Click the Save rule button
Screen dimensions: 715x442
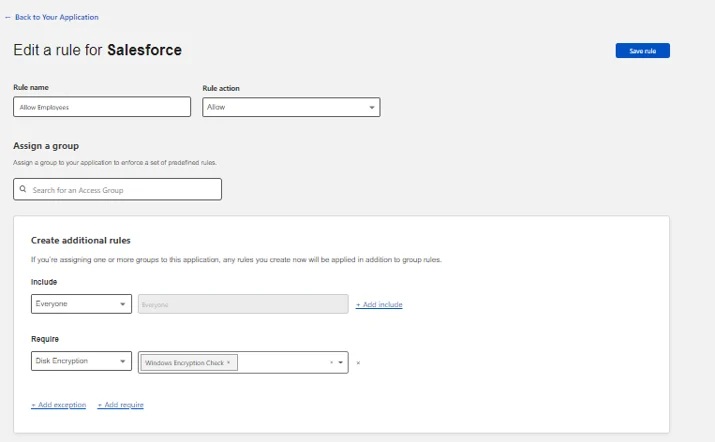(642, 51)
